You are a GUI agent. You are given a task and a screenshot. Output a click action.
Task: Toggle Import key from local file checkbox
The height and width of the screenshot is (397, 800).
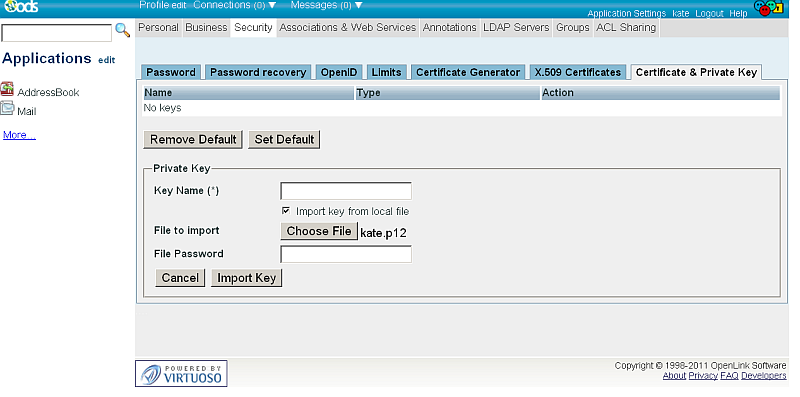point(286,210)
